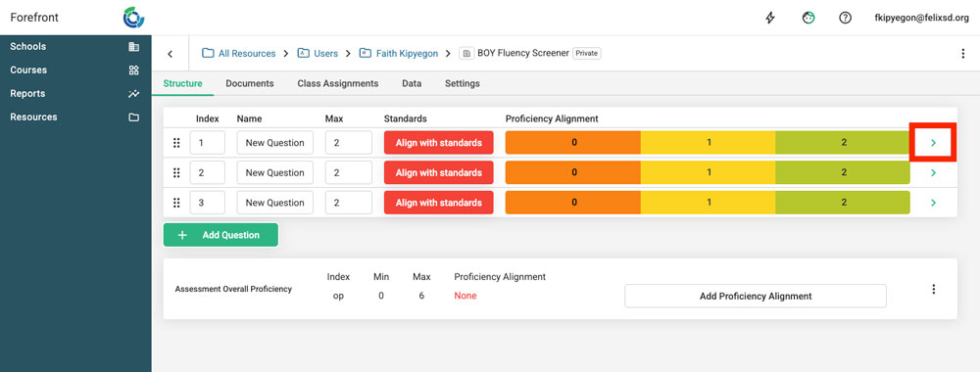This screenshot has width=980, height=372.
Task: Switch to the Documents tab
Action: [x=249, y=83]
